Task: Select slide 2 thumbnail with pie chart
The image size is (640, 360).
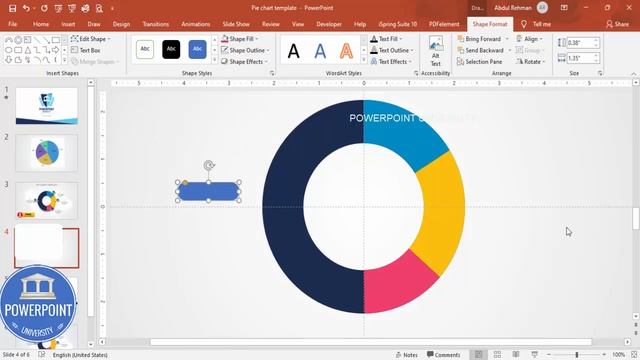Action: [x=47, y=153]
